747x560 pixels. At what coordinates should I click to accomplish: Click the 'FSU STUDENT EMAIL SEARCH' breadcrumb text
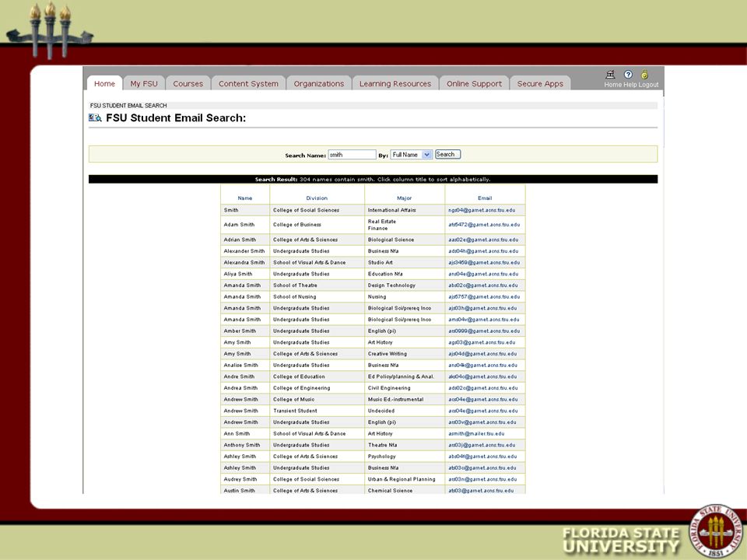tap(128, 106)
